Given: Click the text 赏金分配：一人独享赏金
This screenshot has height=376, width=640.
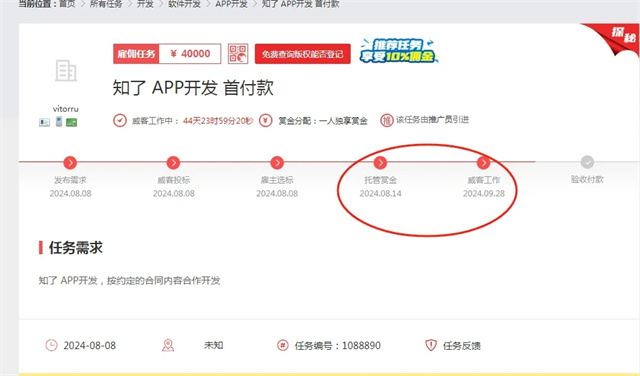Looking at the screenshot, I should tap(323, 121).
